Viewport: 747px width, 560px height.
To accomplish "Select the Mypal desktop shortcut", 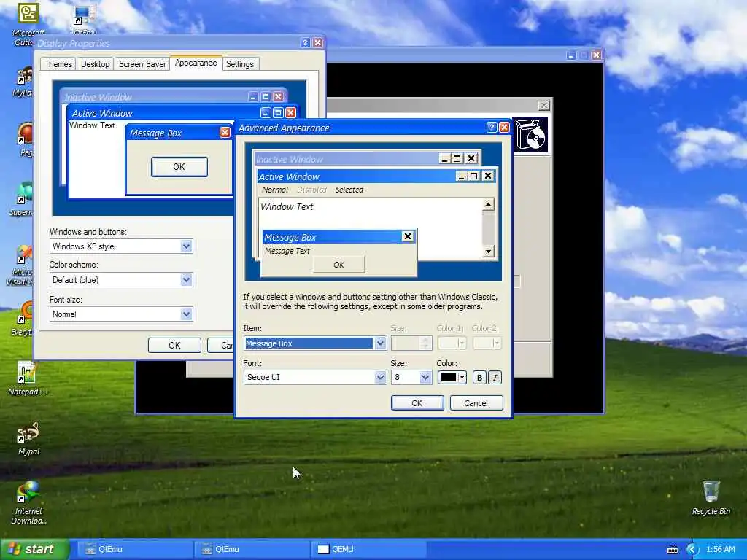I will tap(28, 438).
